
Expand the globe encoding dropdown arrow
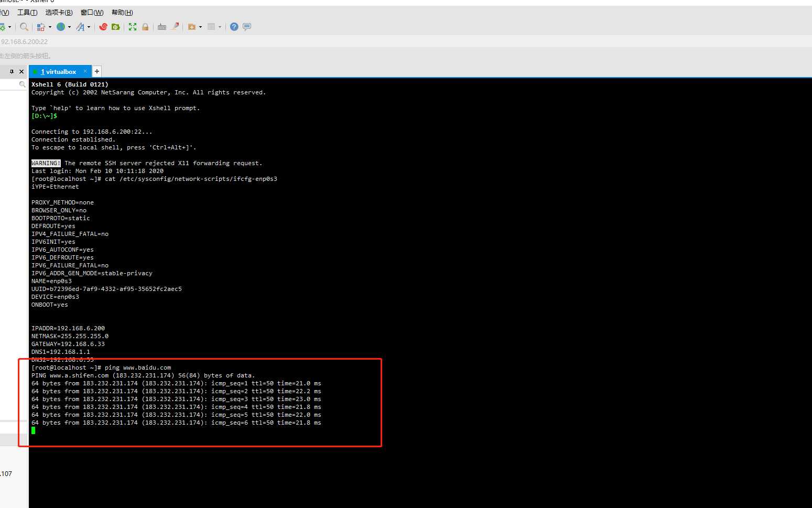[69, 27]
